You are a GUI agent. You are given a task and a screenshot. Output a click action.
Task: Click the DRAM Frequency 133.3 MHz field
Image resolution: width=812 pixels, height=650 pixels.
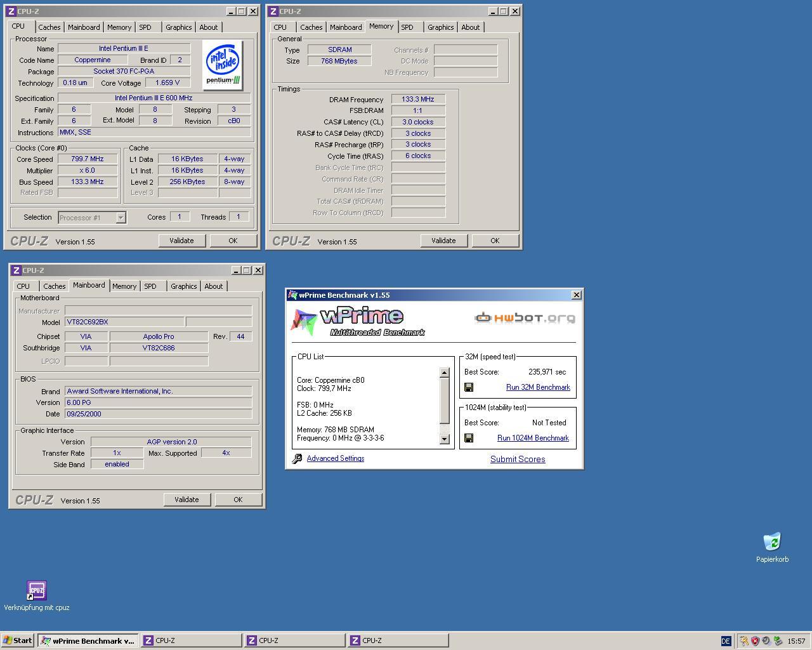pyautogui.click(x=418, y=99)
